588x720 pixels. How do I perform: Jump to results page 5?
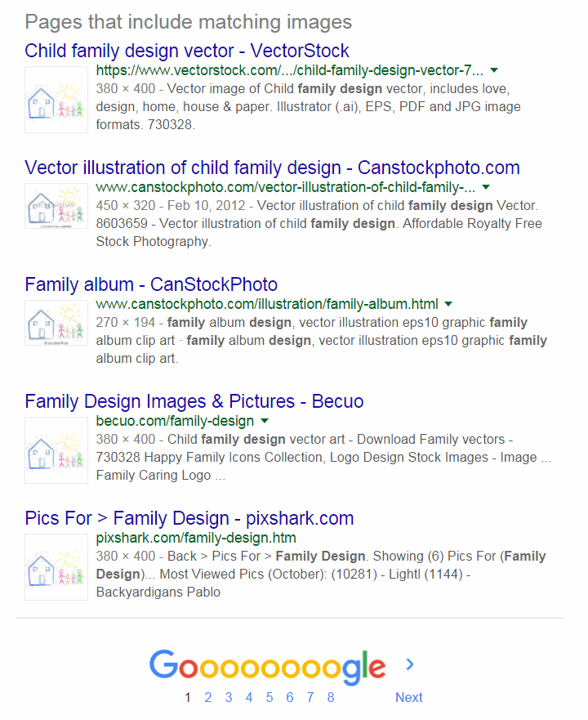click(269, 697)
